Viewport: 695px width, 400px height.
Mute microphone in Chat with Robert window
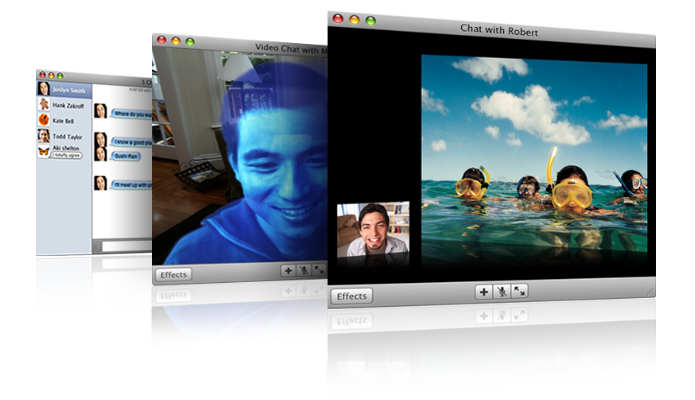click(502, 291)
